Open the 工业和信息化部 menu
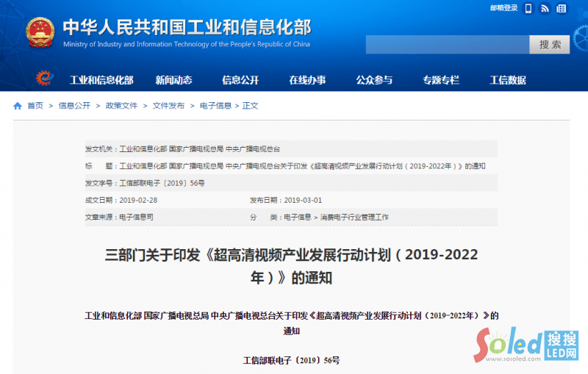Image resolution: width=588 pixels, height=374 pixels. (101, 80)
